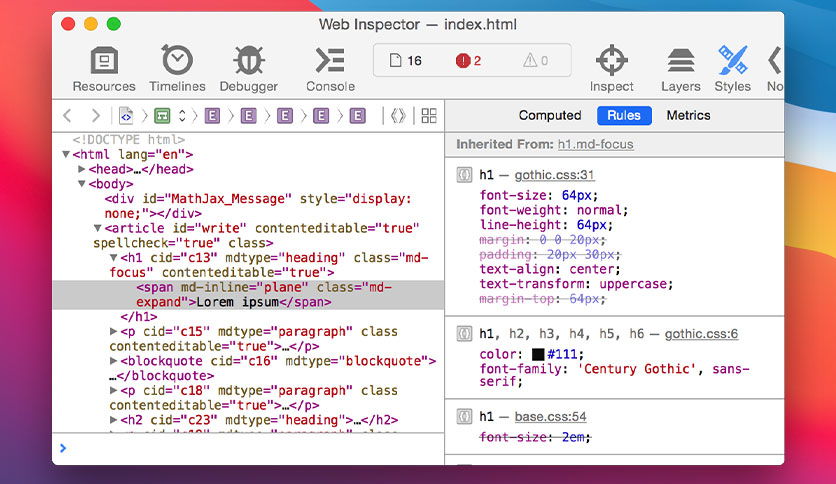The height and width of the screenshot is (484, 836).
Task: Open the Timelines panel
Action: click(177, 69)
